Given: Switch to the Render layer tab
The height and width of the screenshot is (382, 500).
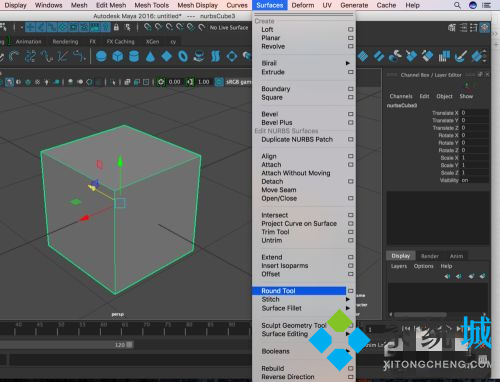Looking at the screenshot, I should (430, 256).
